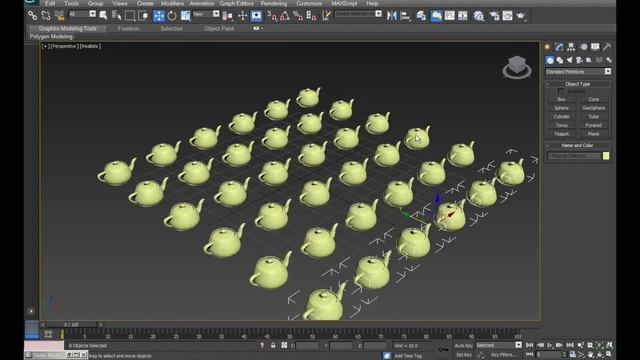Activate the Select and Move tool
The width and height of the screenshot is (640, 360).
click(x=158, y=16)
